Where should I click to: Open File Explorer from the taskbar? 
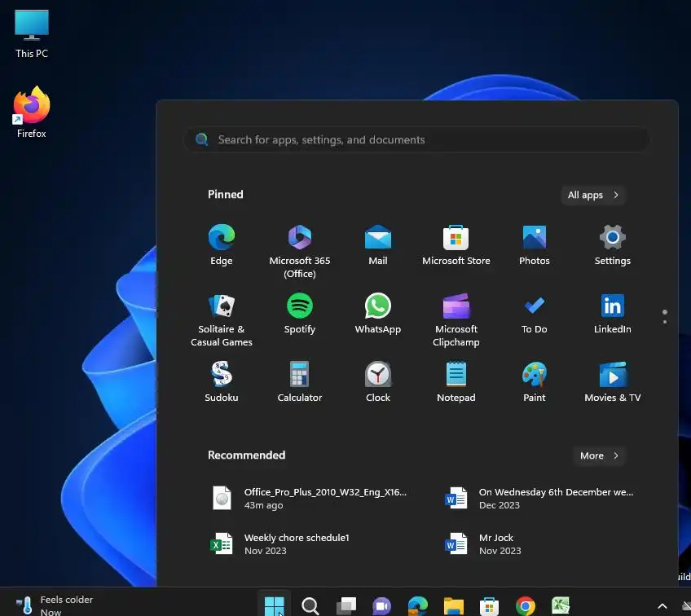tap(453, 606)
